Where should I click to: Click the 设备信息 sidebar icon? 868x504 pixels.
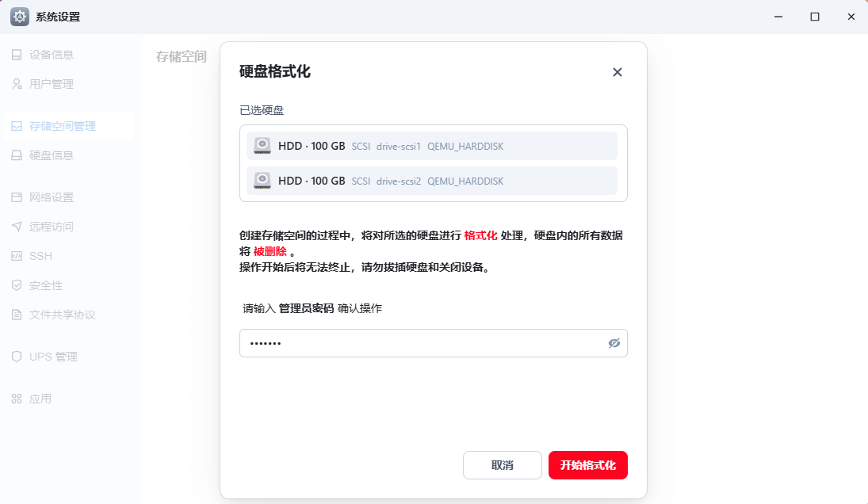tap(17, 55)
